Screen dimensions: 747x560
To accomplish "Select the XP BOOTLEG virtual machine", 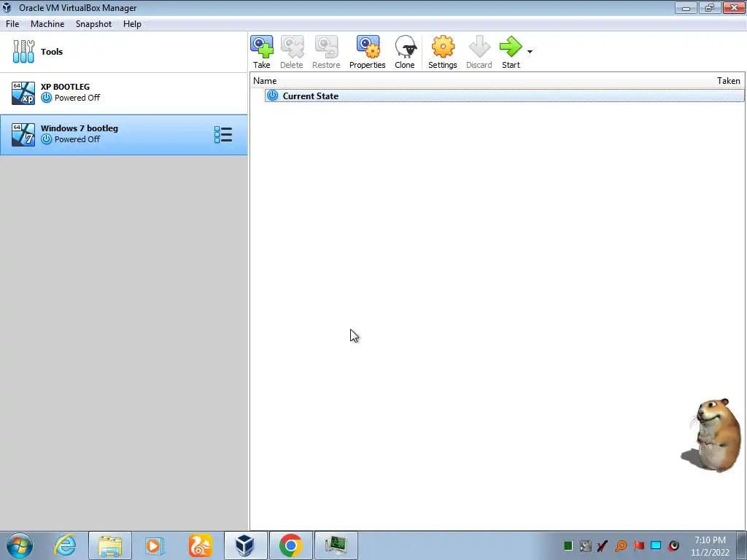I will point(124,93).
